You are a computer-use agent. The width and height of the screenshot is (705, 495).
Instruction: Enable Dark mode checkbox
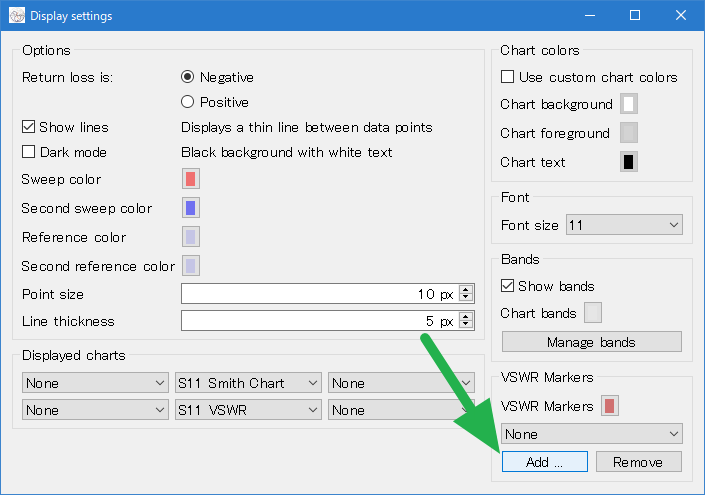[x=28, y=152]
